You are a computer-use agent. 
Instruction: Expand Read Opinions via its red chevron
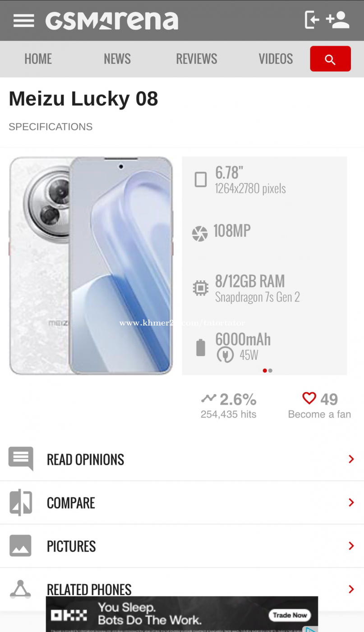(x=351, y=459)
